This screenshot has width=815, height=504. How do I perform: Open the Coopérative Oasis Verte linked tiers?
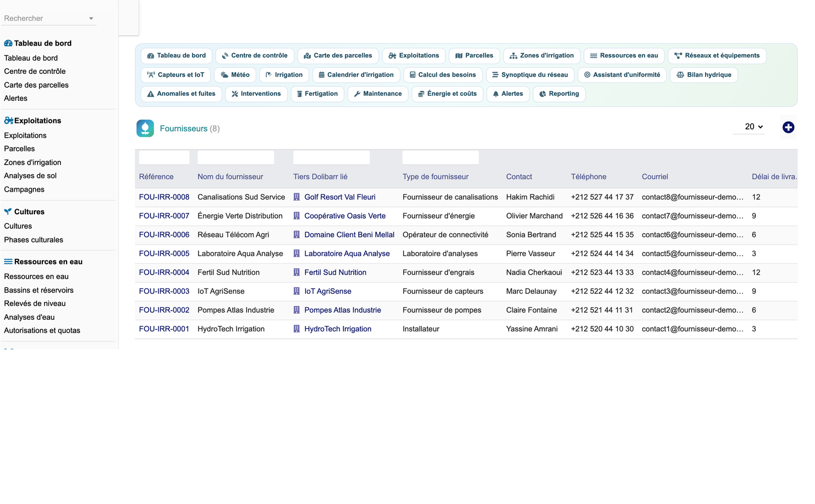pyautogui.click(x=345, y=216)
